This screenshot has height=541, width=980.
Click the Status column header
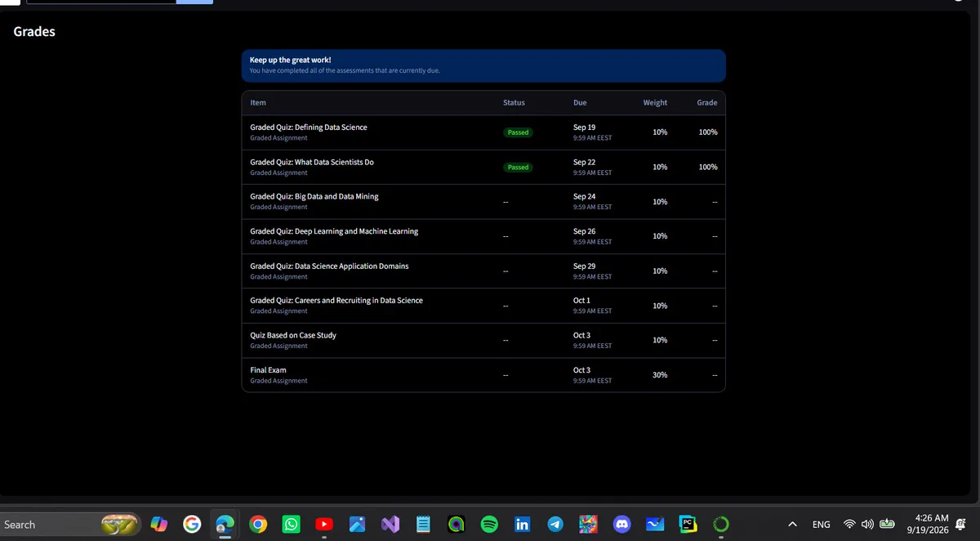coord(514,103)
